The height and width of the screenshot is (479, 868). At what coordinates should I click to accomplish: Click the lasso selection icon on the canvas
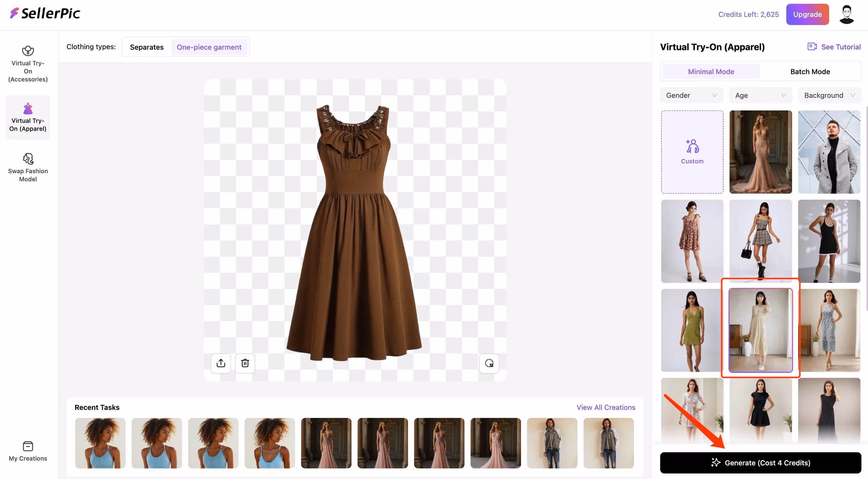[x=489, y=363]
